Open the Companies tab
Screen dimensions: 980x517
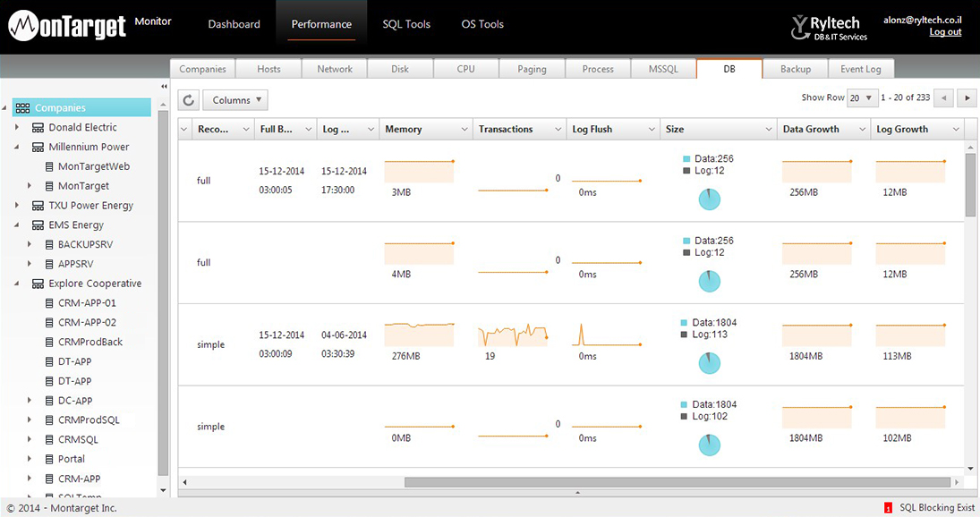pos(202,69)
